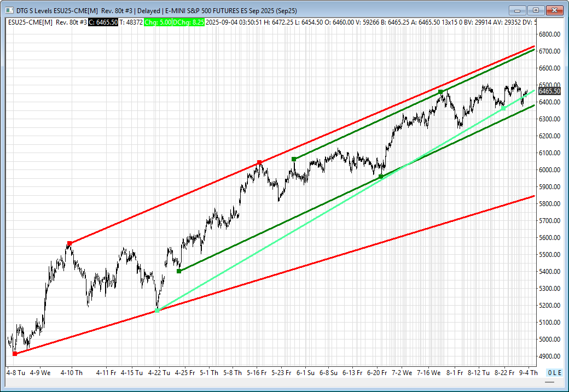
Task: Click the 6300.00 price axis label
Action: pyautogui.click(x=549, y=119)
